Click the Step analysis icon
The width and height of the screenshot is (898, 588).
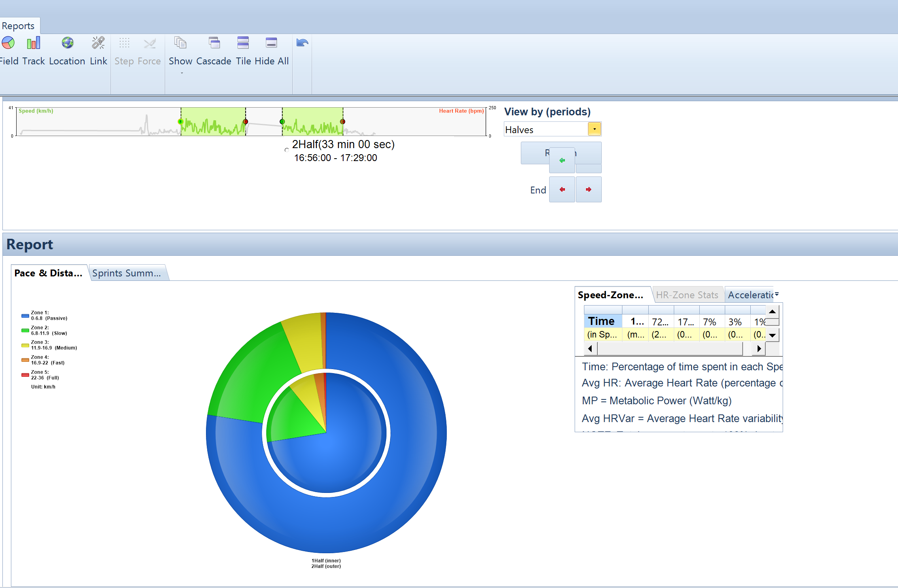(x=124, y=43)
